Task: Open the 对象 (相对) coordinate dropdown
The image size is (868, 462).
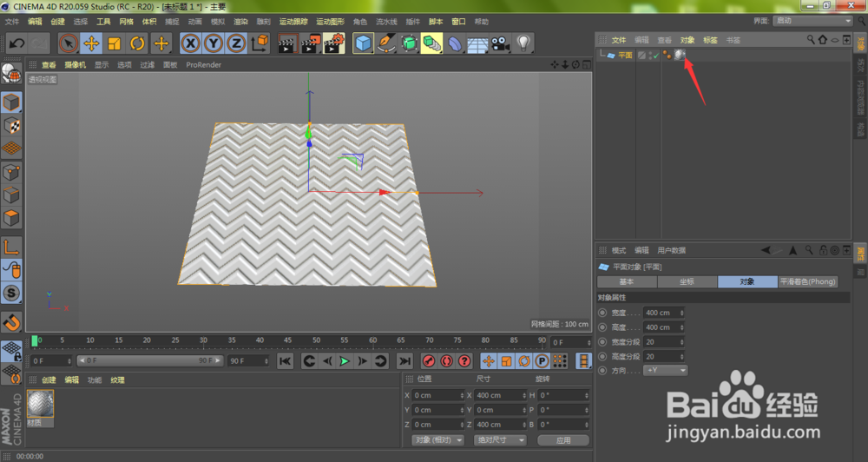Action: pos(437,439)
